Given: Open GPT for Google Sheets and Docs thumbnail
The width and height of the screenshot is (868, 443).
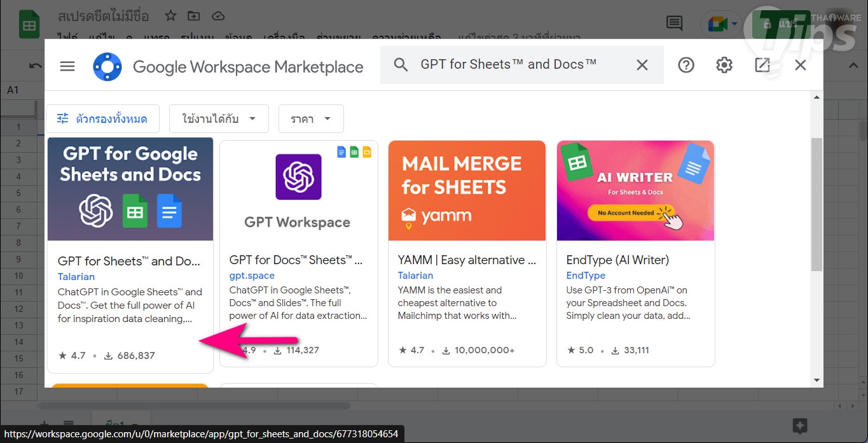Looking at the screenshot, I should click(130, 189).
